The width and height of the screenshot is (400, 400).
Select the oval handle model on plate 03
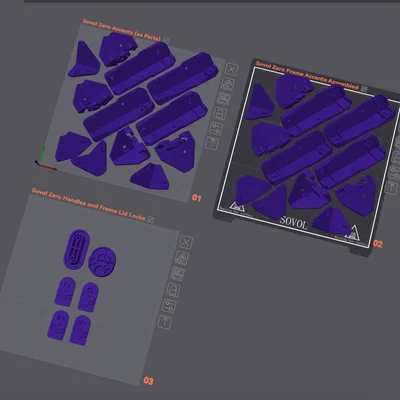(x=76, y=249)
